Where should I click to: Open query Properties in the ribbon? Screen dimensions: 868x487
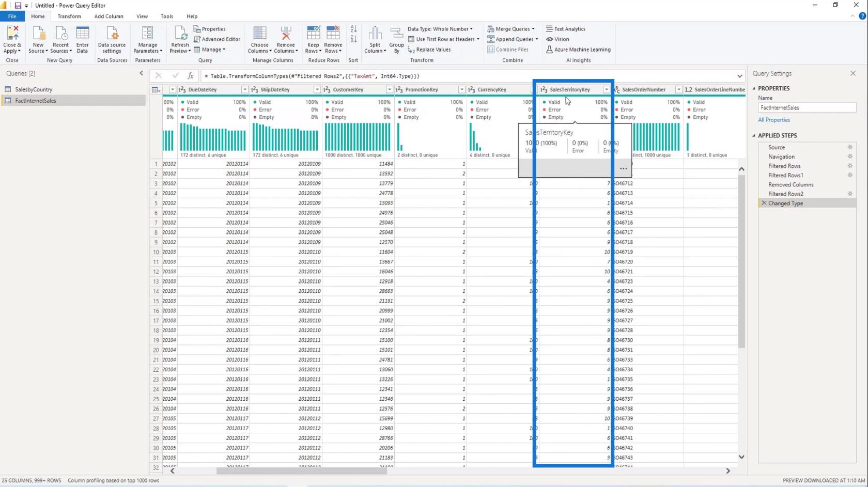click(209, 29)
